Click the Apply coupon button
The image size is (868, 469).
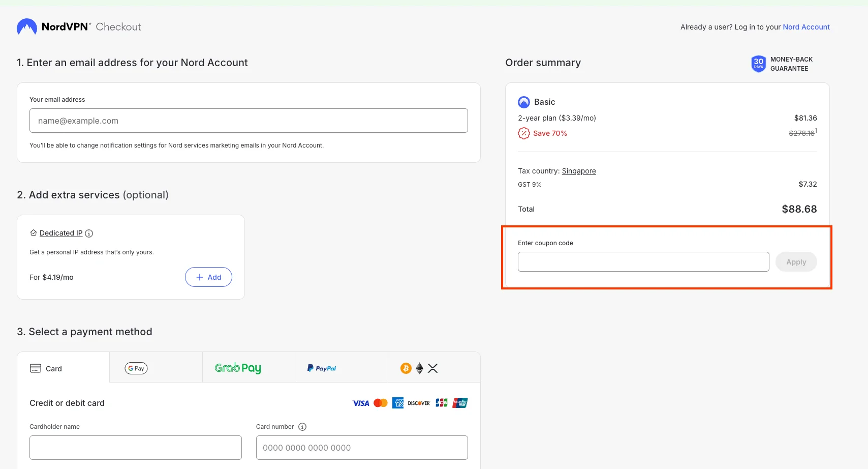796,262
